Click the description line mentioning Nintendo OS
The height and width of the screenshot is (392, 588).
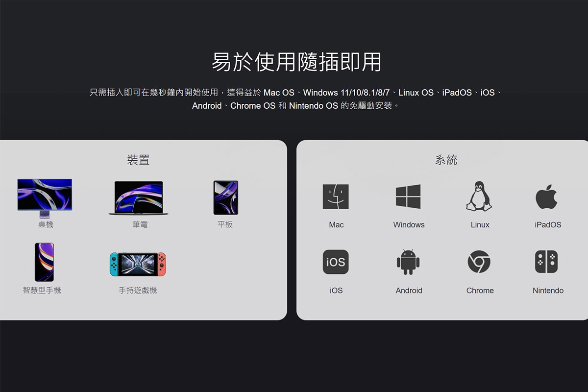[x=296, y=105]
